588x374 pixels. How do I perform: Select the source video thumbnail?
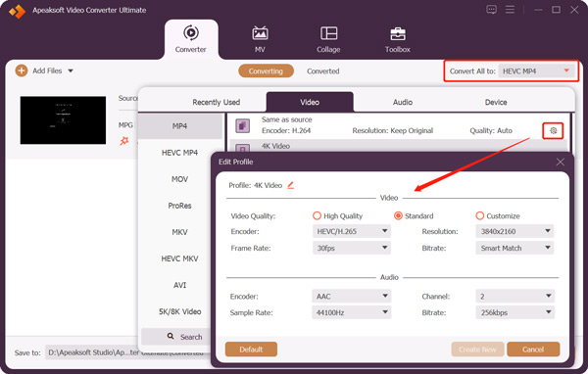(63, 119)
